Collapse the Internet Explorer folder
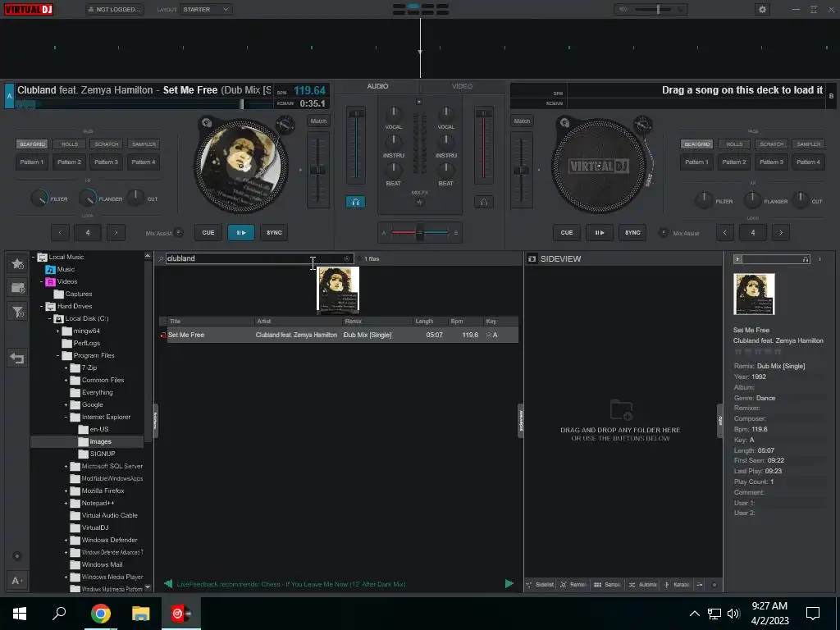Image resolution: width=840 pixels, height=630 pixels. click(x=66, y=418)
